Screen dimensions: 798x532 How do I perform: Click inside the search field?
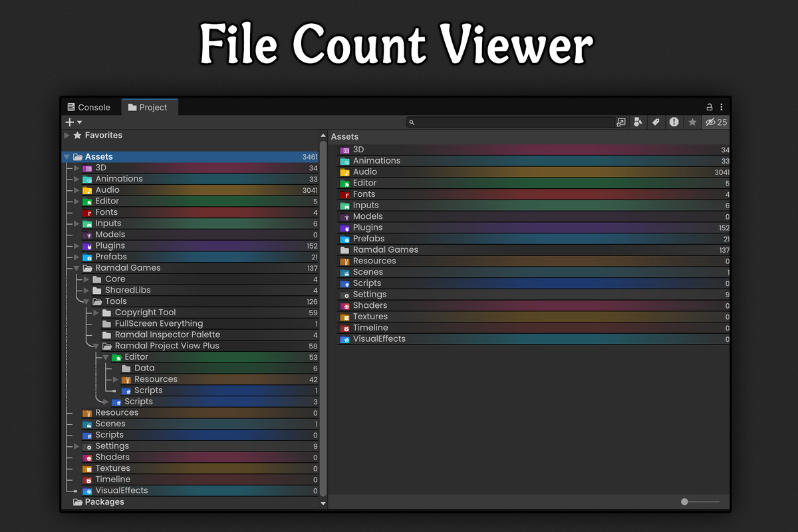[512, 122]
